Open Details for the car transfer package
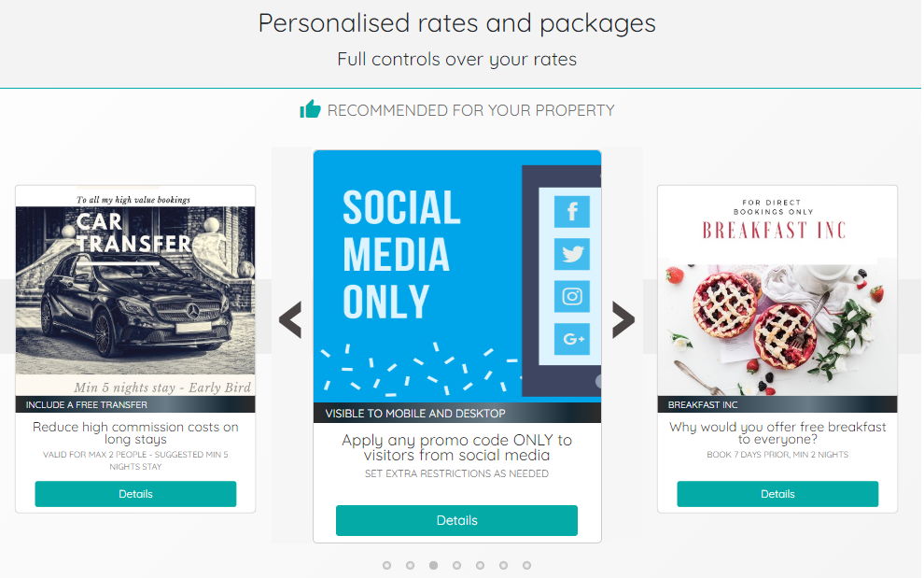This screenshot has height=578, width=924. tap(135, 494)
